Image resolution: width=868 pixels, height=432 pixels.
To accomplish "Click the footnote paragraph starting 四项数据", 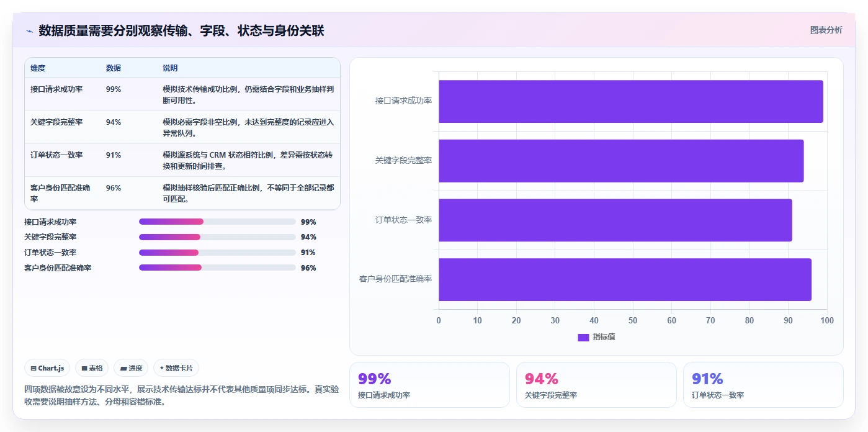I will (x=182, y=395).
